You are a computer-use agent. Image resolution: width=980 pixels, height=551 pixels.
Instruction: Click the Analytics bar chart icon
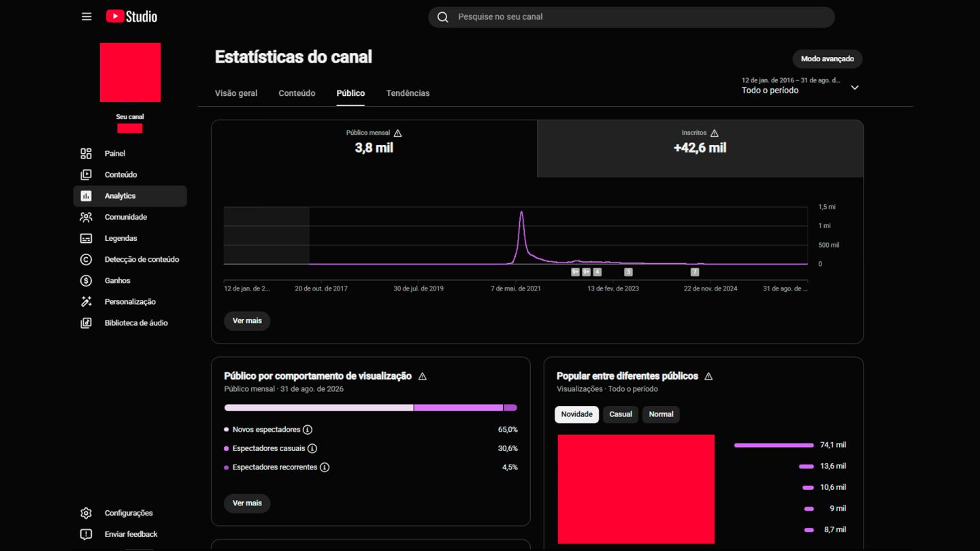coord(86,196)
